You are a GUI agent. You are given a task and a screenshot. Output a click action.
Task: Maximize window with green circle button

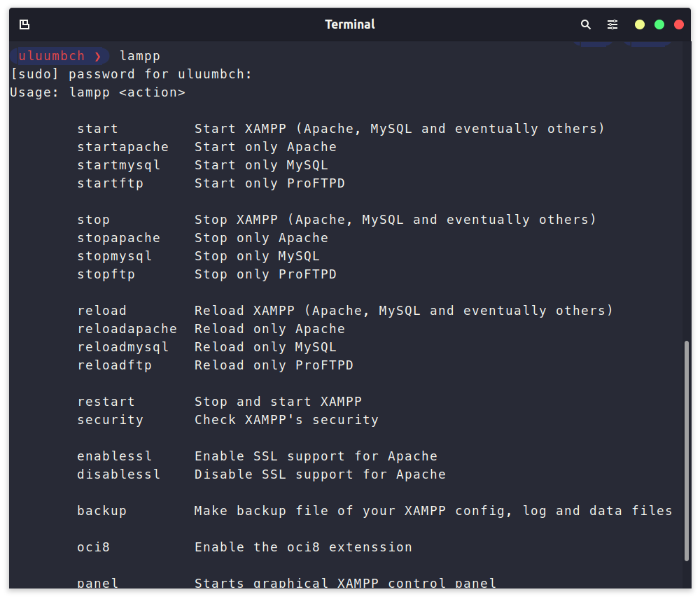point(659,24)
